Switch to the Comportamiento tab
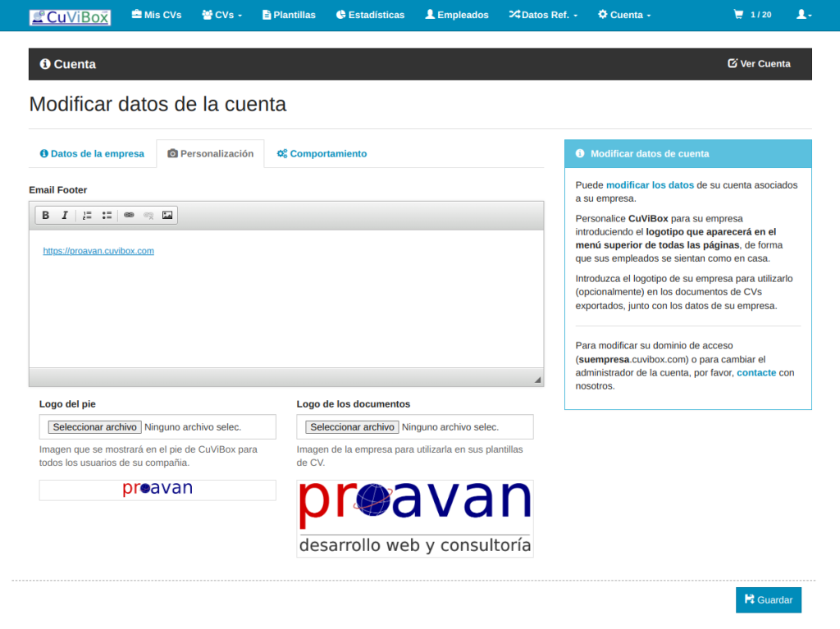 click(x=322, y=153)
